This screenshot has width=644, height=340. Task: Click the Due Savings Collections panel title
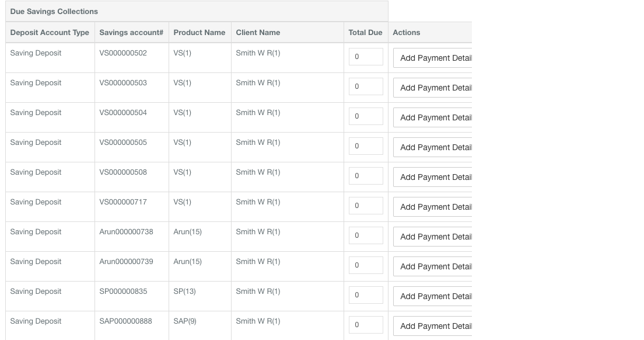(54, 11)
